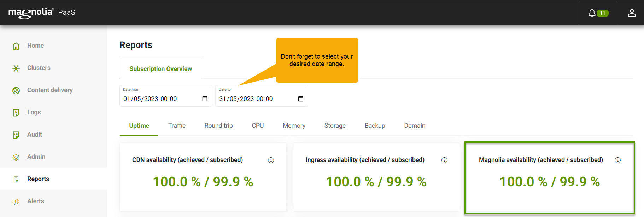The width and height of the screenshot is (644, 217).
Task: Click the Ingress availability 100.0 % value
Action: click(x=350, y=182)
